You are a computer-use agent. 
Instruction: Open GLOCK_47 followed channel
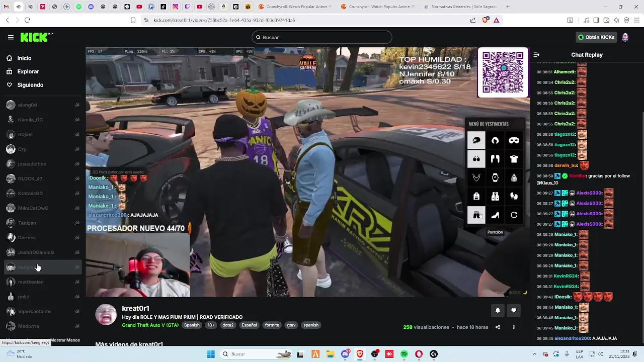click(42, 178)
